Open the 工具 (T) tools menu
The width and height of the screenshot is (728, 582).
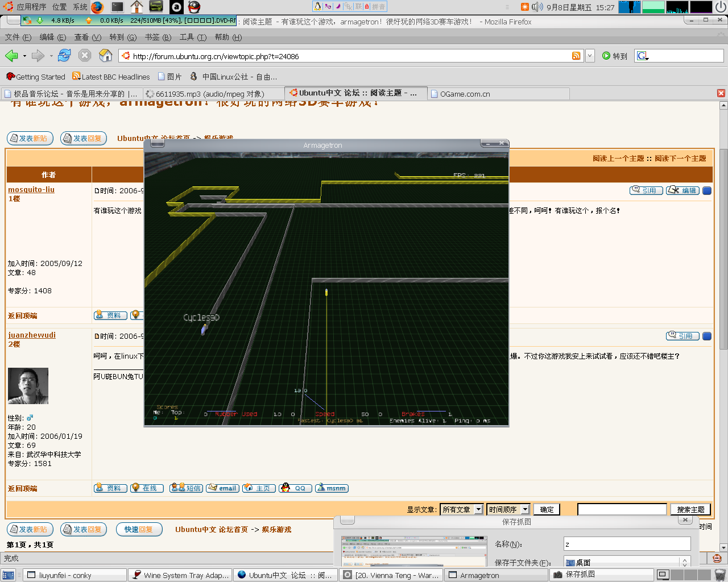pyautogui.click(x=193, y=37)
